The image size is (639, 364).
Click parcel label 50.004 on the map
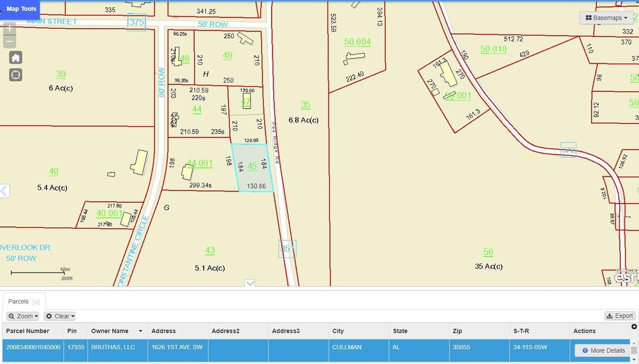click(x=357, y=42)
